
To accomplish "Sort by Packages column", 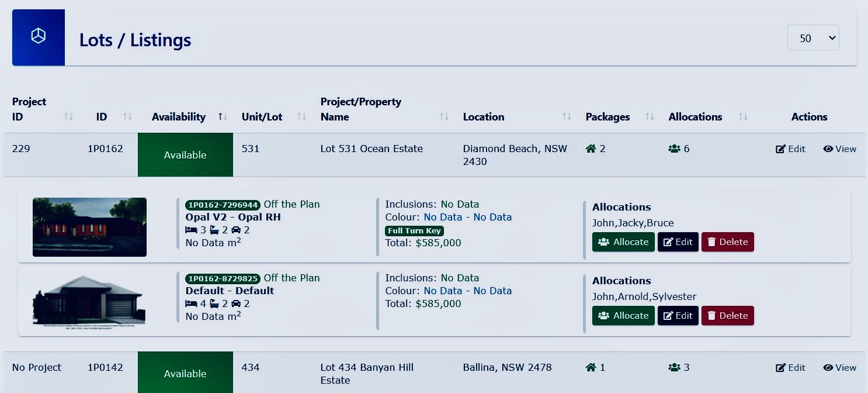I will 649,117.
